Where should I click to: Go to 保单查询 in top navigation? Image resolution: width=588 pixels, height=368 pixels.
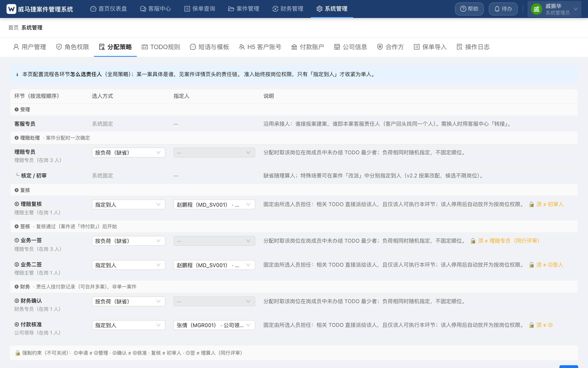pos(200,9)
